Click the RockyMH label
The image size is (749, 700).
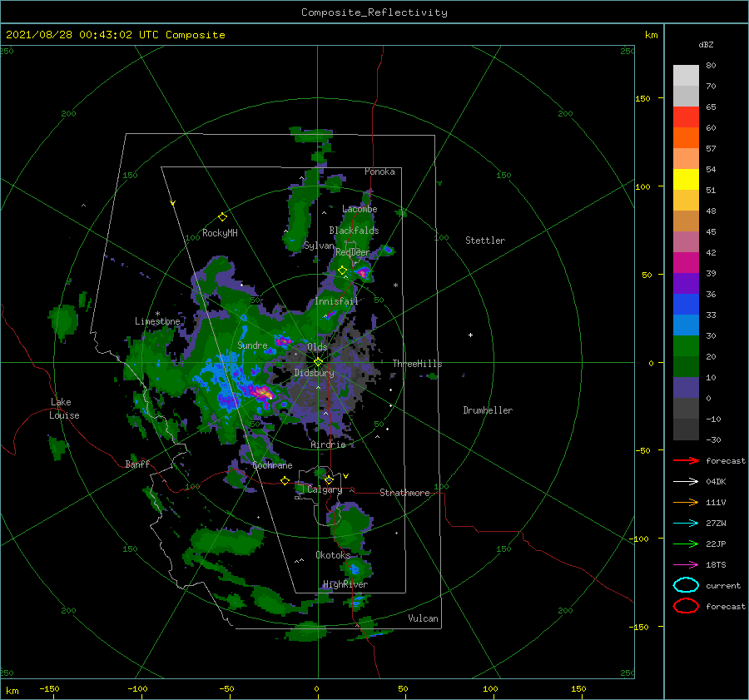click(220, 233)
